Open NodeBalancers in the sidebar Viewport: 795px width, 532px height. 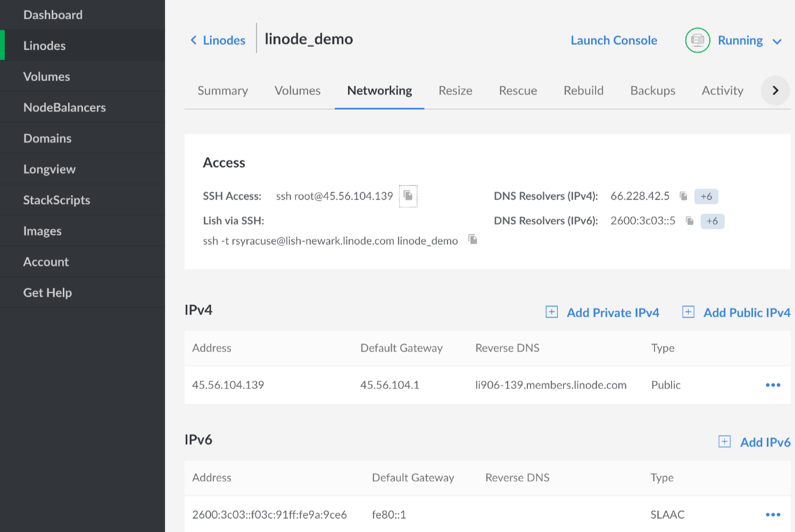(x=64, y=107)
